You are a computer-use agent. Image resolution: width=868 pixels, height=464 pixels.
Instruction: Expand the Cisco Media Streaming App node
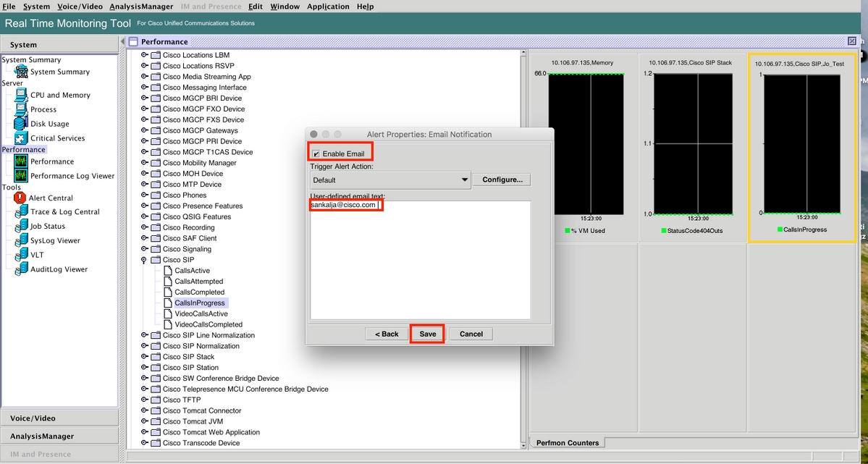pyautogui.click(x=144, y=77)
